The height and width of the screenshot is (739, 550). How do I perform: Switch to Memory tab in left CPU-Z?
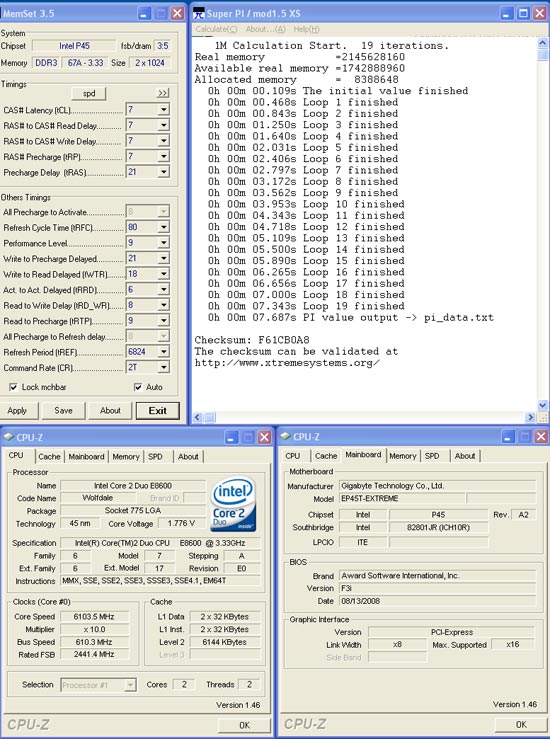(126, 456)
